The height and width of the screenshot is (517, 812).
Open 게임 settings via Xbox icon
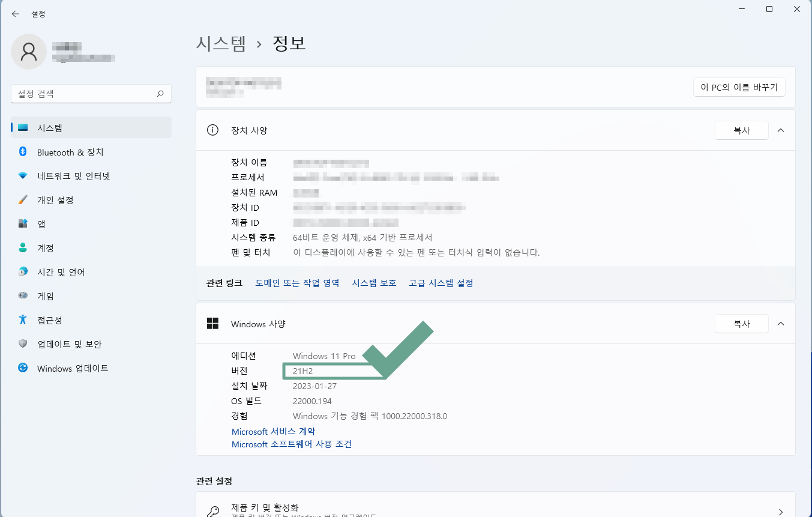(23, 295)
